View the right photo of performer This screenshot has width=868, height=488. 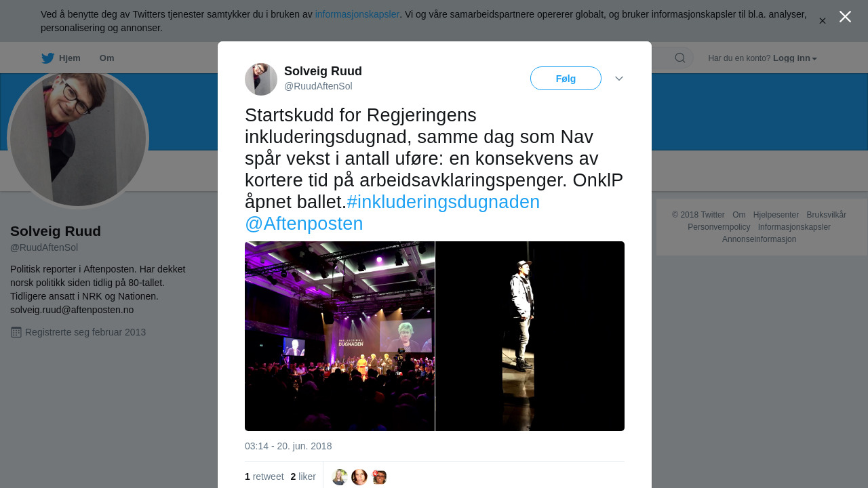[530, 336]
